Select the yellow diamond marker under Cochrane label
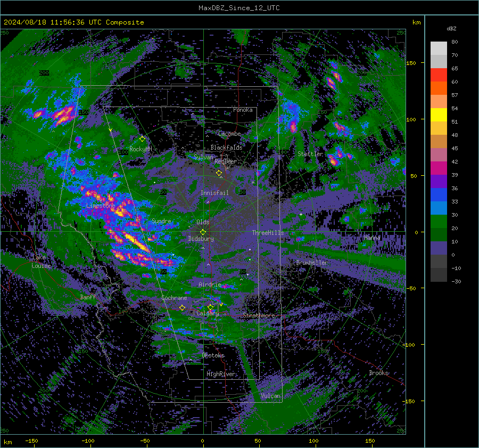This screenshot has height=448, width=479. 182,308
